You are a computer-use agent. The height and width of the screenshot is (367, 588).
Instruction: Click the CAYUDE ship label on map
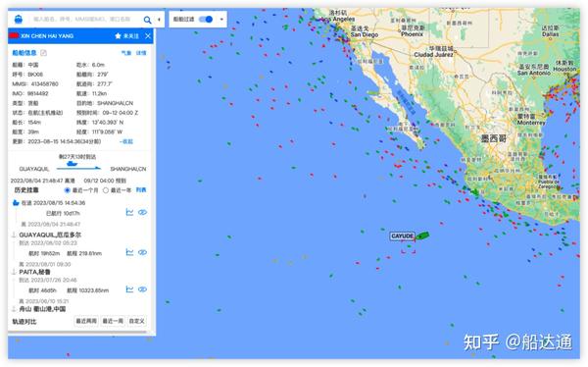pyautogui.click(x=403, y=236)
